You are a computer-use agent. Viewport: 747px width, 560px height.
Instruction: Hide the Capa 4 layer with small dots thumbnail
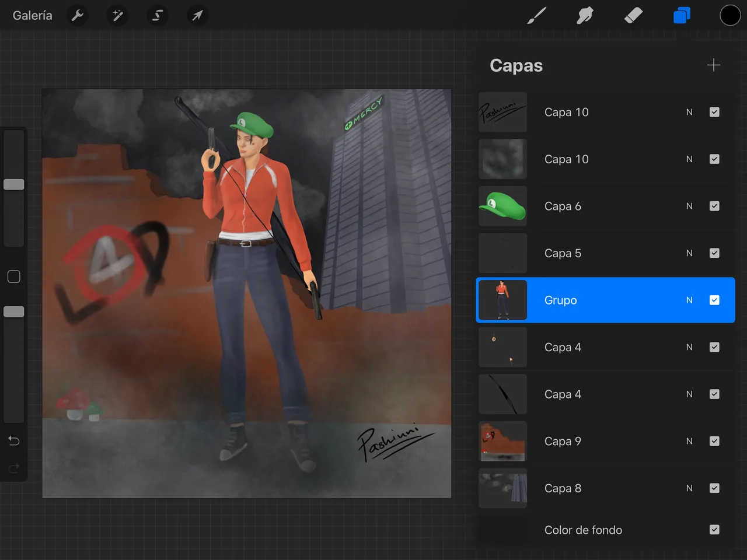pos(714,347)
